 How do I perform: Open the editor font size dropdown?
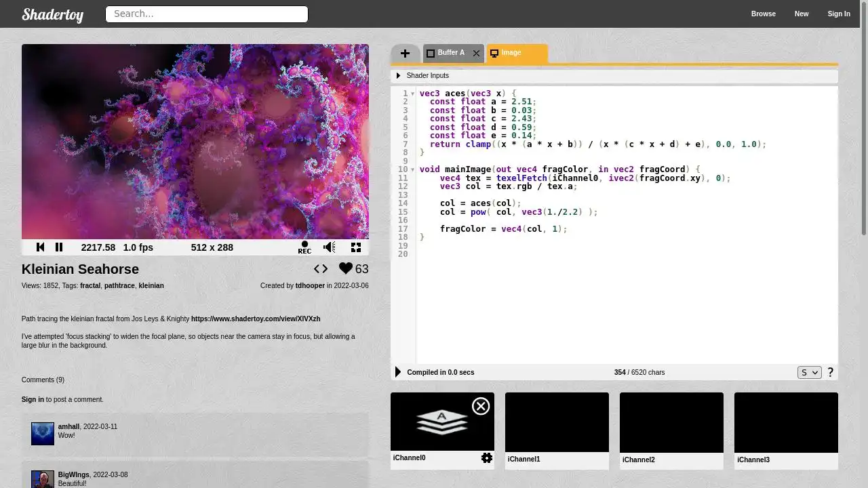tap(809, 372)
